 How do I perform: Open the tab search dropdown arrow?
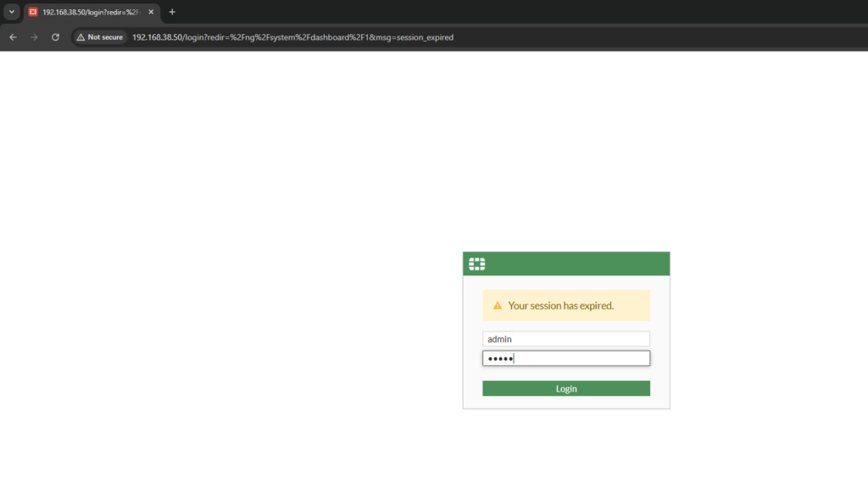pos(12,12)
